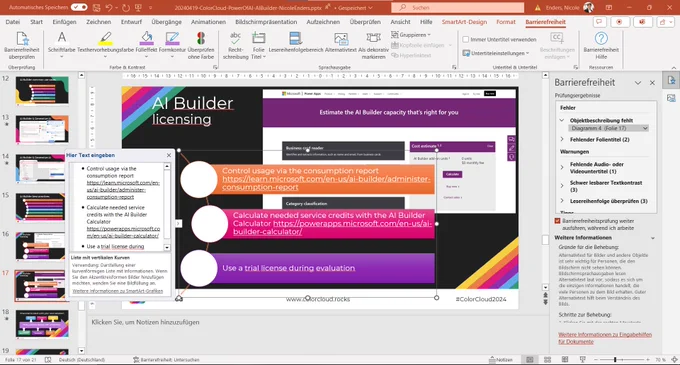Click the redo arrow

click(x=126, y=7)
